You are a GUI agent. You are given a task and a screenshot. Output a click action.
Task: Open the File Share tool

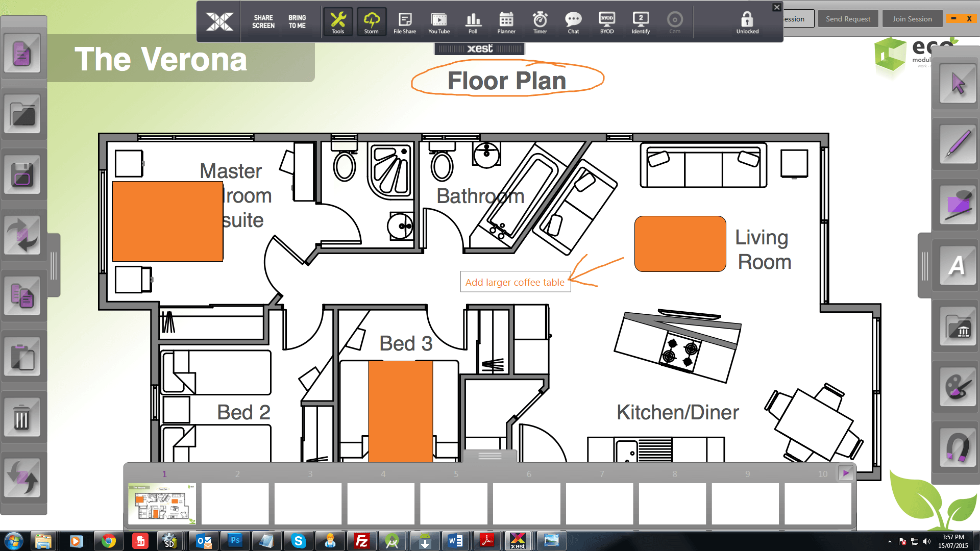coord(405,20)
